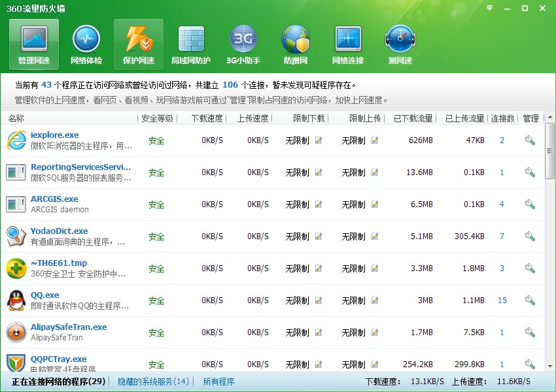Open the 管理网速 toolbar icon
Screen dimensions: 556x392
point(34,44)
